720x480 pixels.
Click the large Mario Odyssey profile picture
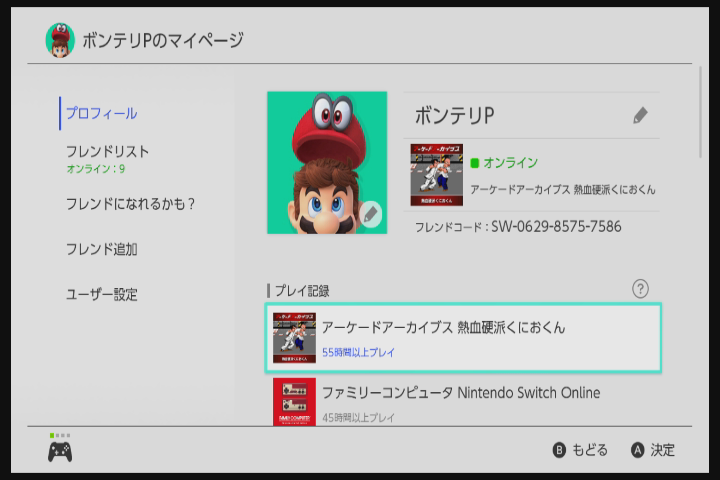click(327, 163)
